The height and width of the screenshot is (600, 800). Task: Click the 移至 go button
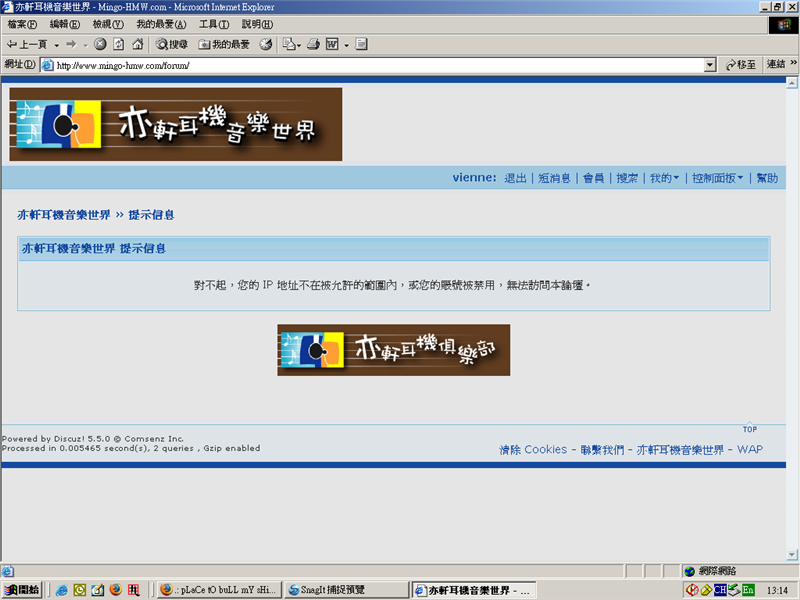[740, 65]
